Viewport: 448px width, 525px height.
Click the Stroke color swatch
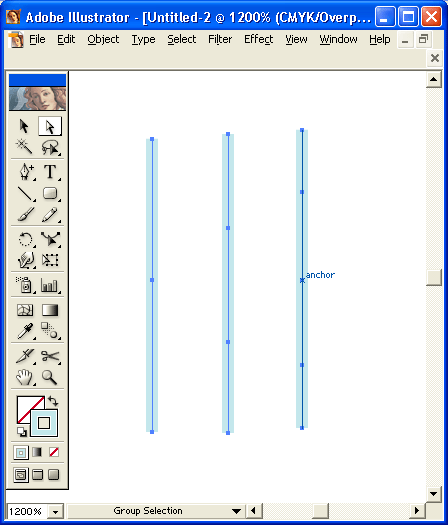coord(44,423)
